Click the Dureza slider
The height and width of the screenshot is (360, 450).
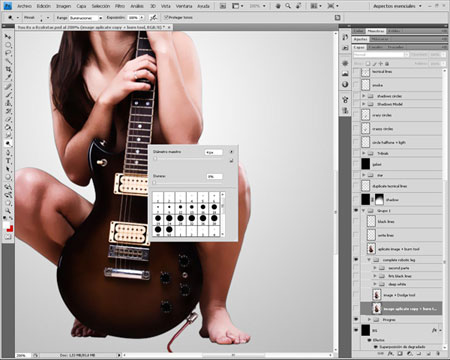tap(188, 183)
